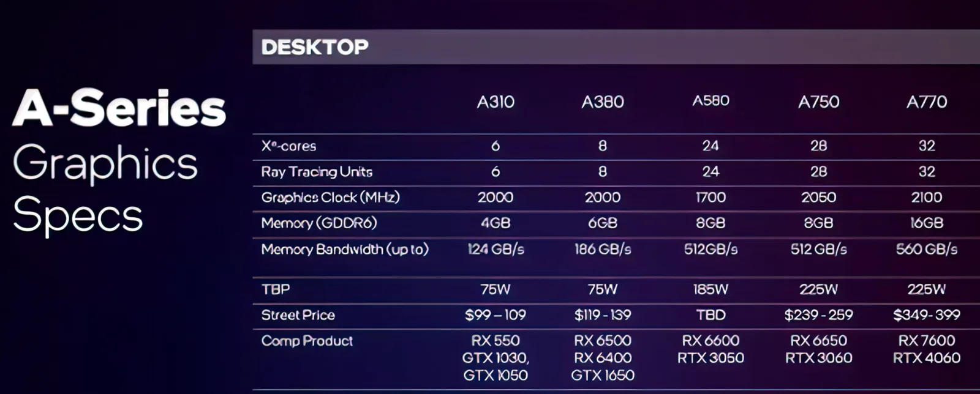Click the A-Series title text
The height and width of the screenshot is (394, 980).
click(x=119, y=108)
